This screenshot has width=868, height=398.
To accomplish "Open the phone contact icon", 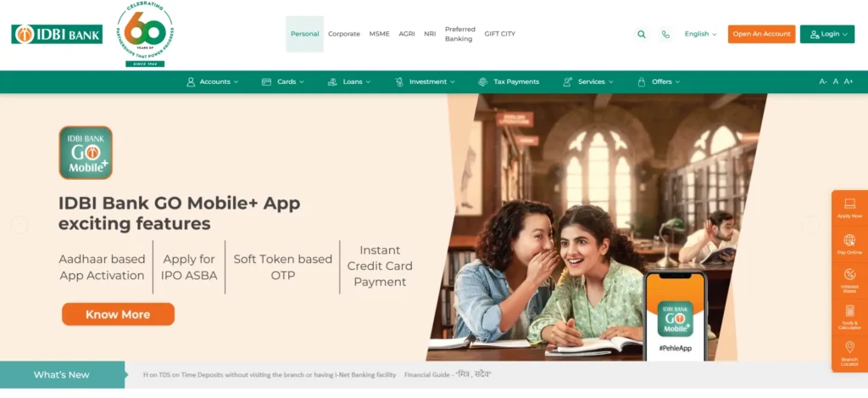I will click(x=665, y=34).
